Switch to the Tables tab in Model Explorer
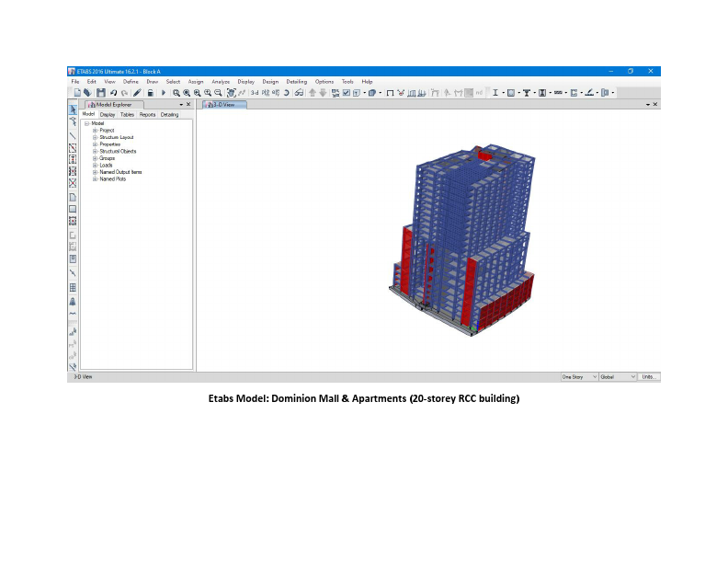Viewport: 728px width, 563px height. click(127, 115)
